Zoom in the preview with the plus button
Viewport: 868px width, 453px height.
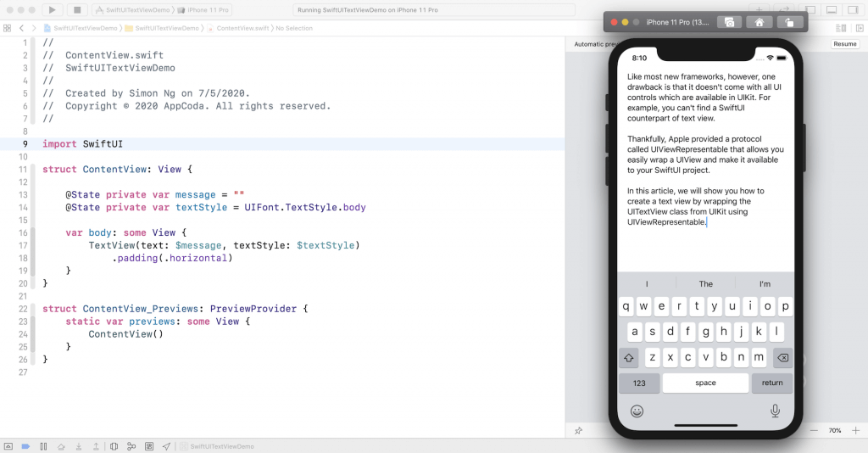[855, 430]
